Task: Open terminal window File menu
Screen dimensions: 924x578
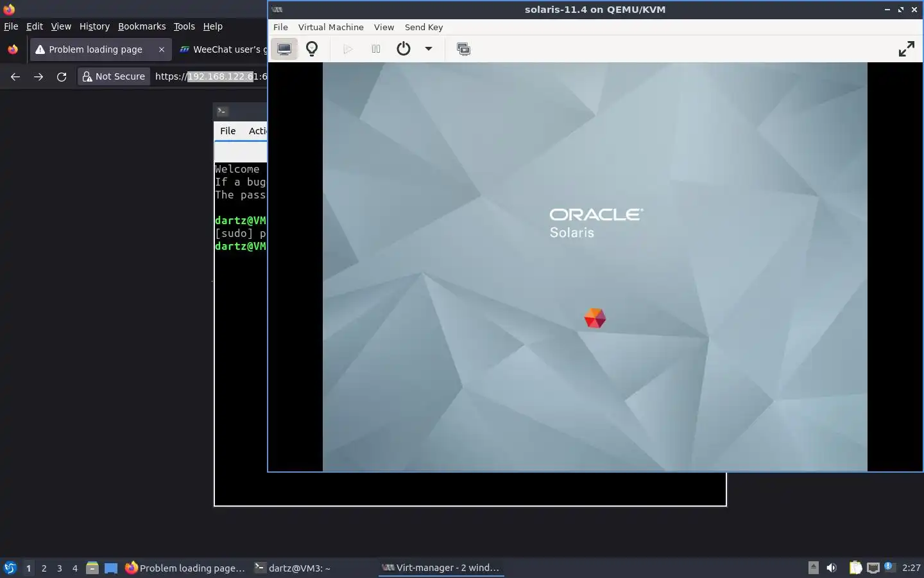Action: (x=228, y=131)
